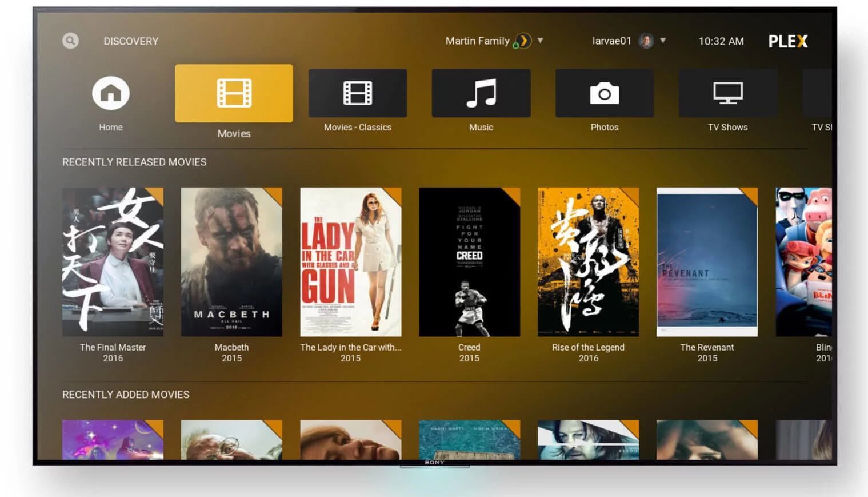Select the Music note icon
The width and height of the screenshot is (868, 497).
(481, 93)
